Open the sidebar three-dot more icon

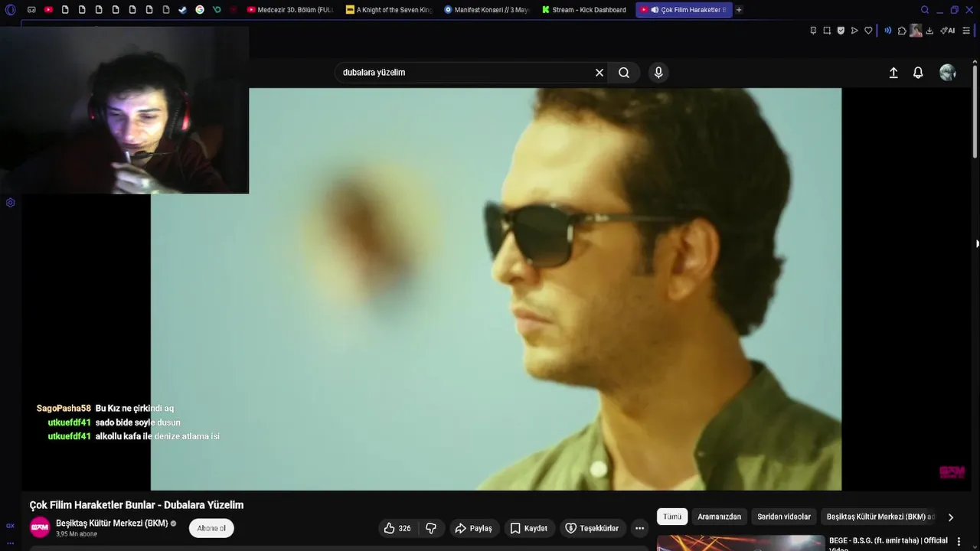click(x=10, y=543)
